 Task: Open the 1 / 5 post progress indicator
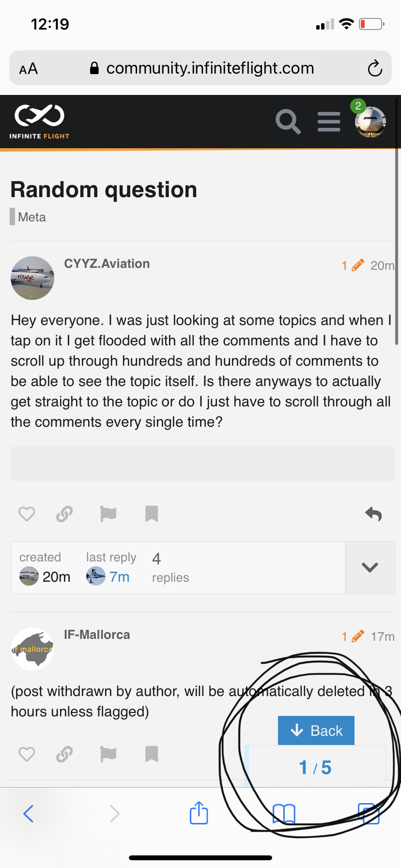tap(315, 768)
